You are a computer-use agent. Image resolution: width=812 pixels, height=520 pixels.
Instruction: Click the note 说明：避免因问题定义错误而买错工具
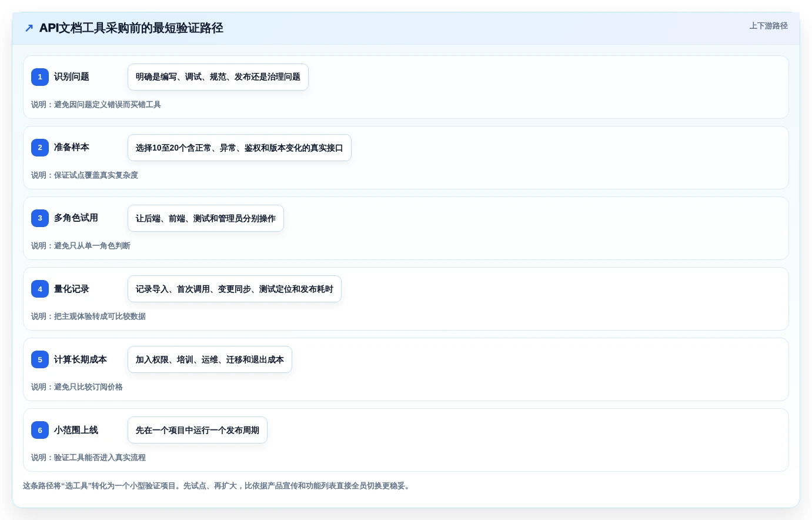click(x=96, y=105)
